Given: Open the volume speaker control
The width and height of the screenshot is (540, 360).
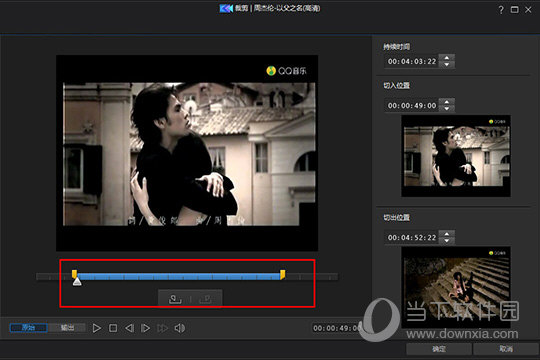Looking at the screenshot, I should (179, 328).
